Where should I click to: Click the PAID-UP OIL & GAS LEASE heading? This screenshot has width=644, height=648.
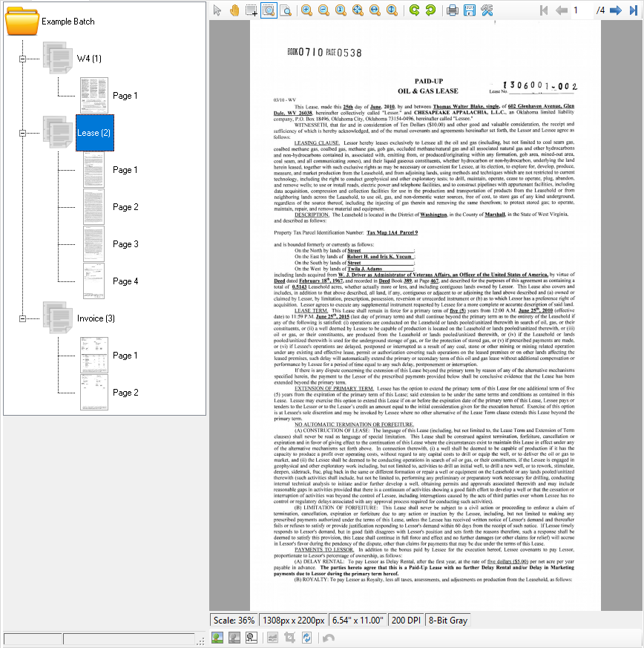tap(428, 86)
